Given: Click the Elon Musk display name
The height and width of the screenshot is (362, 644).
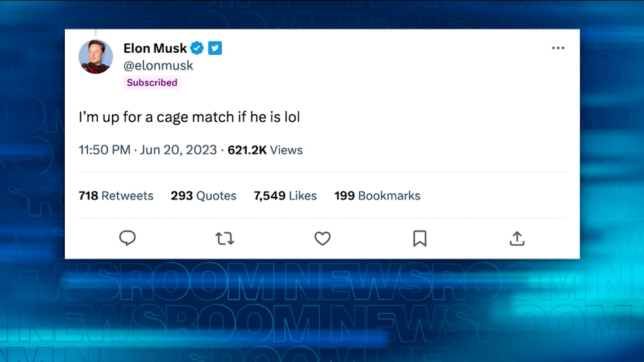Looking at the screenshot, I should 155,48.
